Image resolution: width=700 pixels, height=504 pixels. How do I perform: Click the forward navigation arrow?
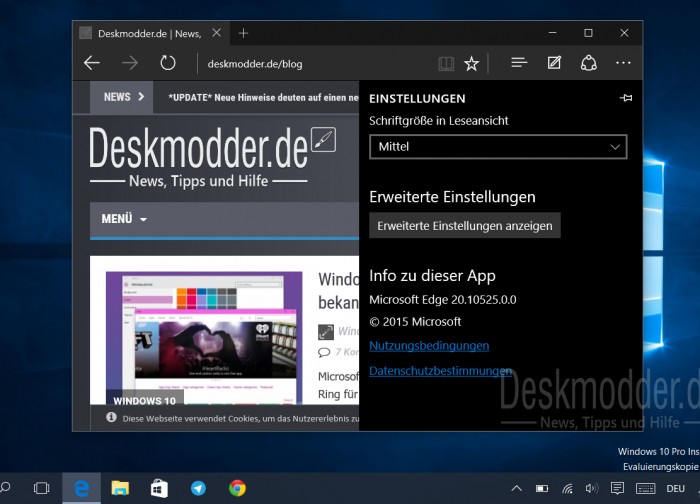(x=130, y=63)
